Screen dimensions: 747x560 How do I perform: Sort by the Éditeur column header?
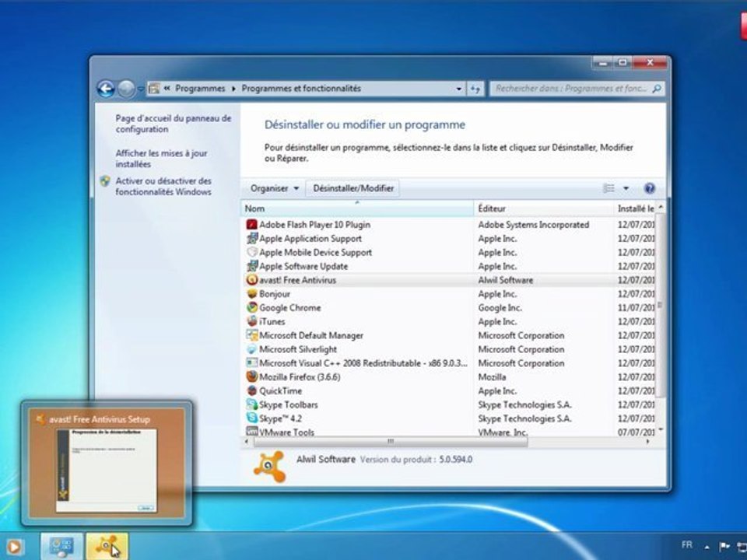click(544, 208)
